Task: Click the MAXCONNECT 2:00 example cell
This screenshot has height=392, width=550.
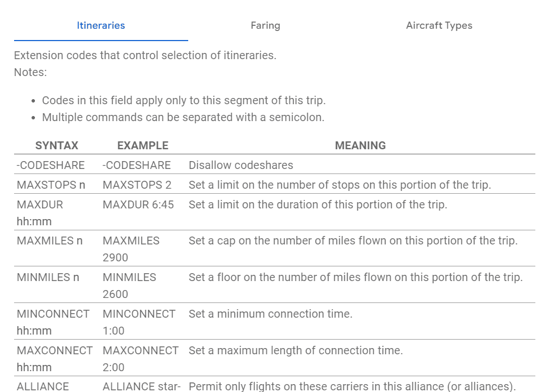Action: (x=140, y=359)
